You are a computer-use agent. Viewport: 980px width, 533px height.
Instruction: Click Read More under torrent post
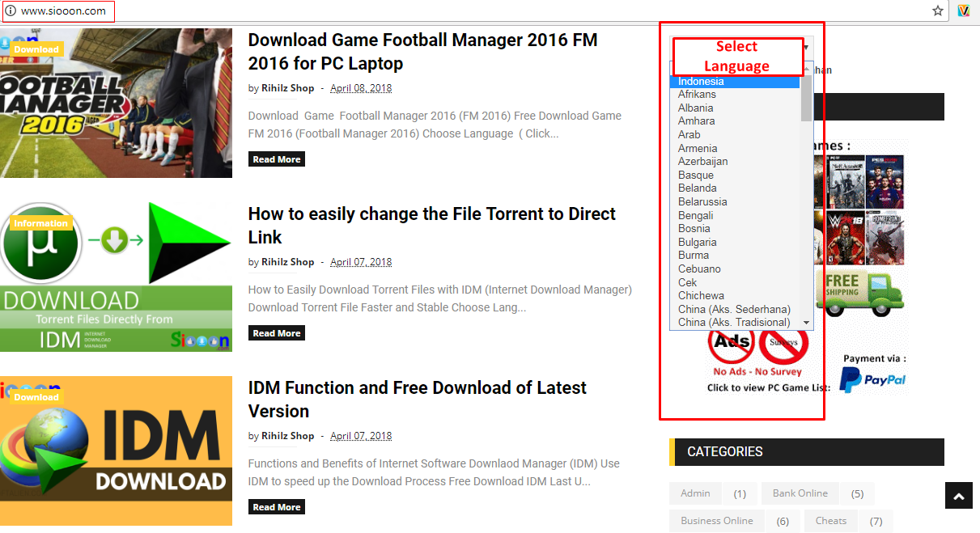(277, 333)
